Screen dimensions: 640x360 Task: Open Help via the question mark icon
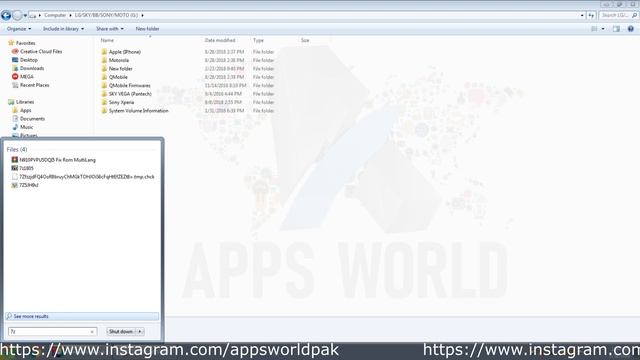(631, 29)
